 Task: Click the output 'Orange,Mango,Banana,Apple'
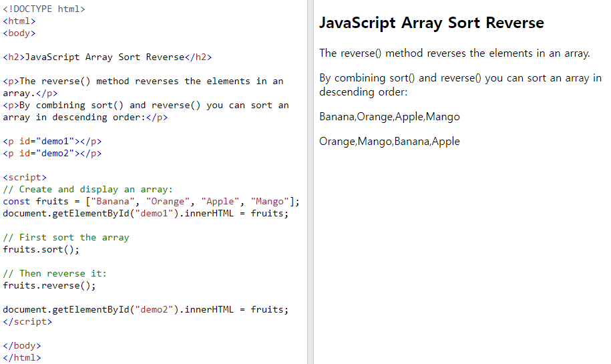(389, 141)
